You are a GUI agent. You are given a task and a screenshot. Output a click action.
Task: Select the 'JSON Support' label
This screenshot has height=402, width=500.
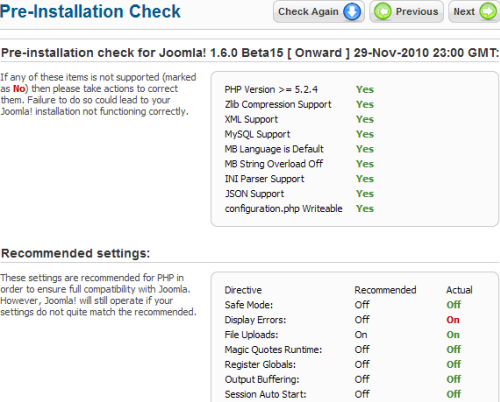254,194
